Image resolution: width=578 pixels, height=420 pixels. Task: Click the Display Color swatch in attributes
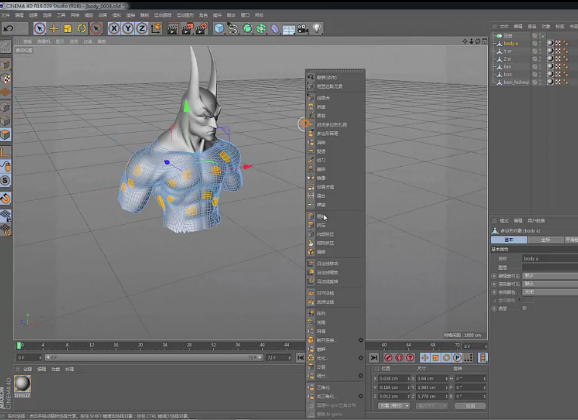528,300
